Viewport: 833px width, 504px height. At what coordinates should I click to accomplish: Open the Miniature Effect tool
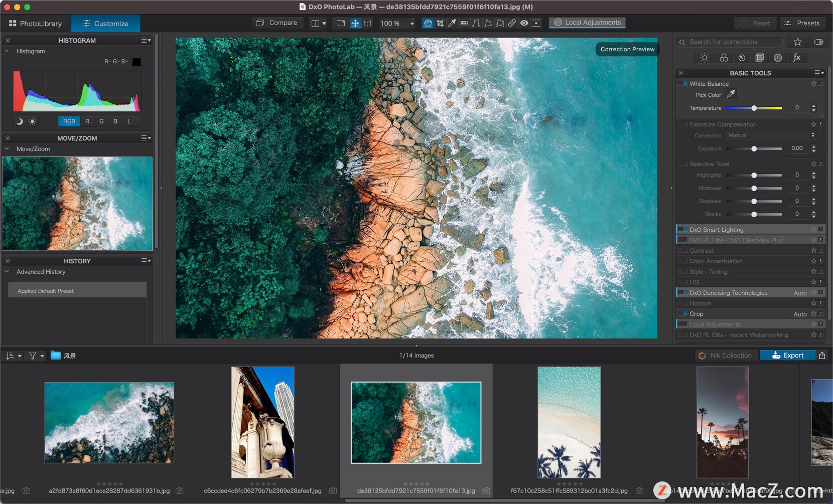coord(536,23)
